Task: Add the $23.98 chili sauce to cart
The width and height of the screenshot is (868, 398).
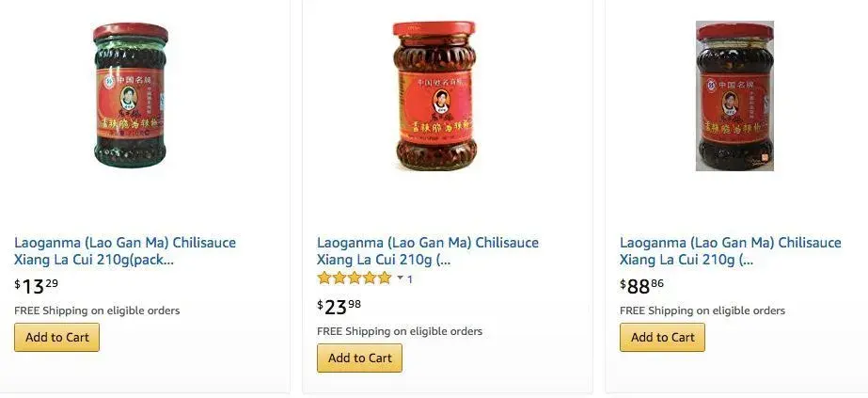Action: point(360,358)
